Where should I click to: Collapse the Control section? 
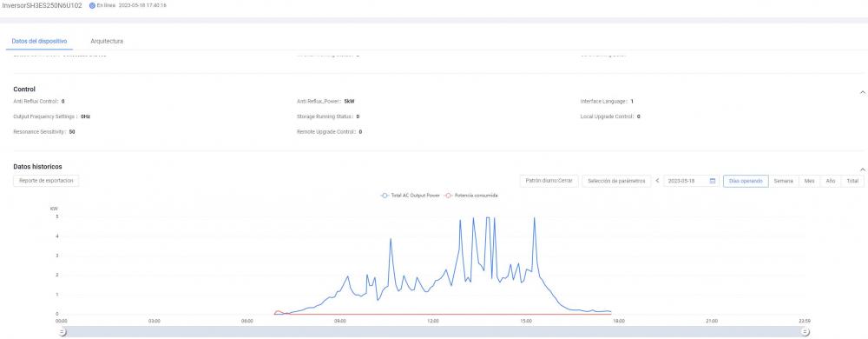click(862, 92)
